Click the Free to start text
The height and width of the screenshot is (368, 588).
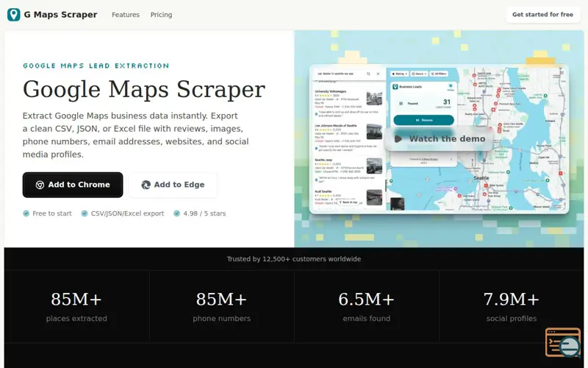click(51, 213)
